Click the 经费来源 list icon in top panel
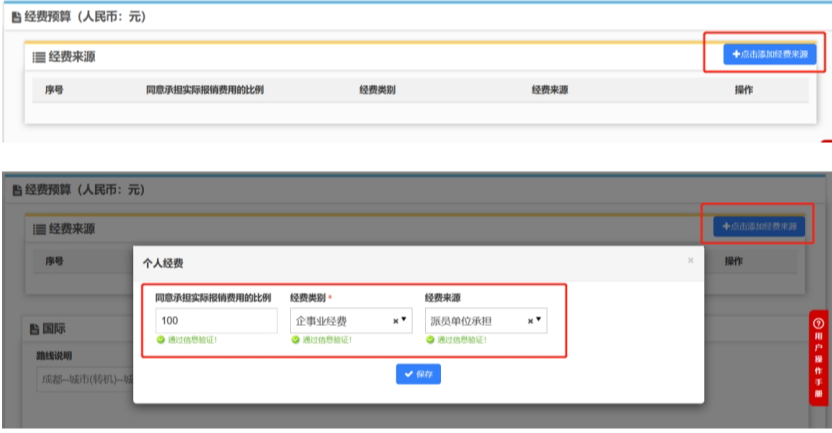 coord(39,58)
